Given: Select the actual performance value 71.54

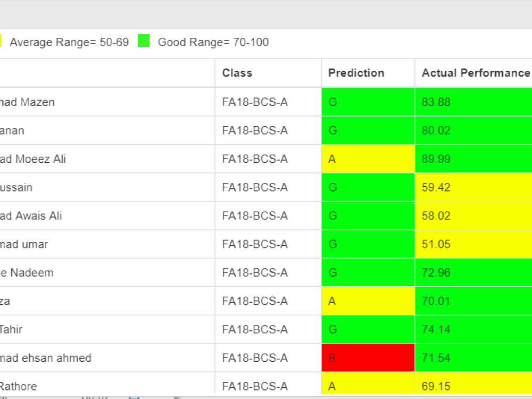Looking at the screenshot, I should 436,358.
